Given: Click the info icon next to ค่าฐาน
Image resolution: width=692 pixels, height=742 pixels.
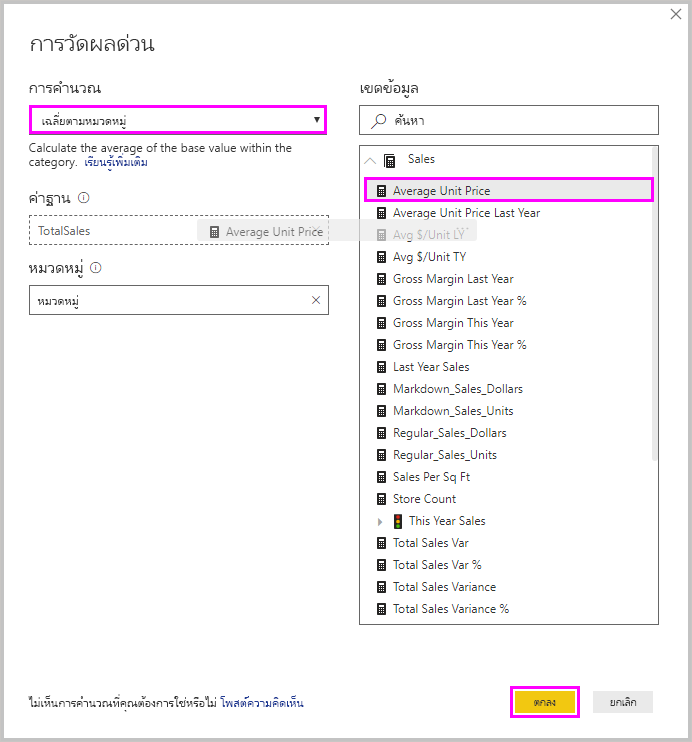Looking at the screenshot, I should [x=84, y=198].
